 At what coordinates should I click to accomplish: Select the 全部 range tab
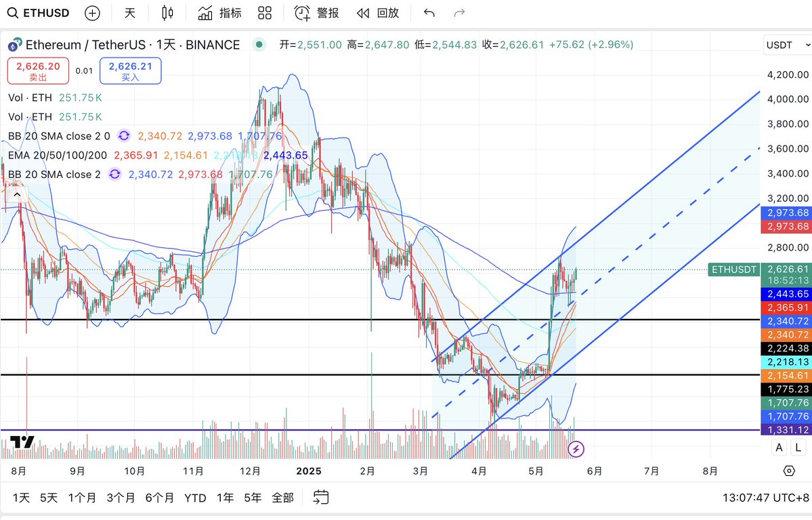pos(283,498)
